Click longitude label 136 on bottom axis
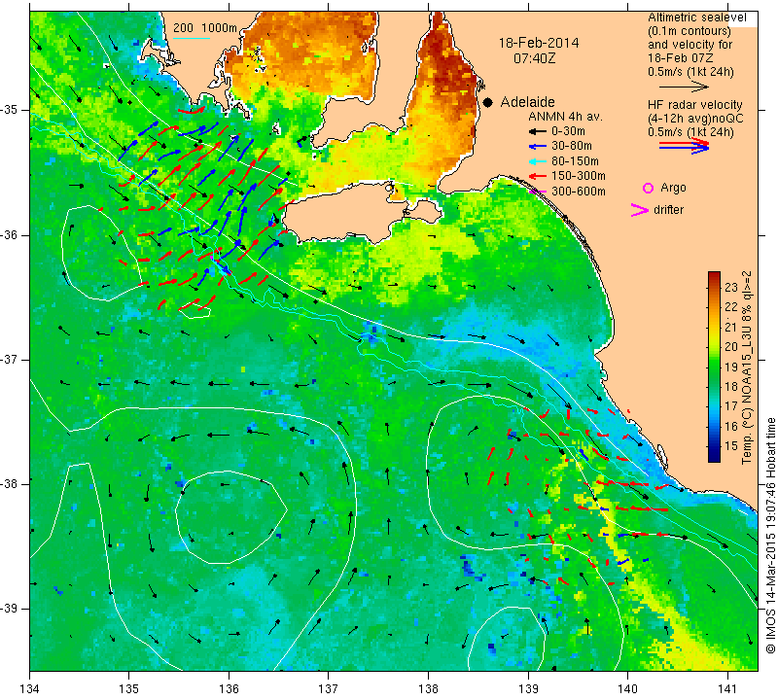 point(229,688)
